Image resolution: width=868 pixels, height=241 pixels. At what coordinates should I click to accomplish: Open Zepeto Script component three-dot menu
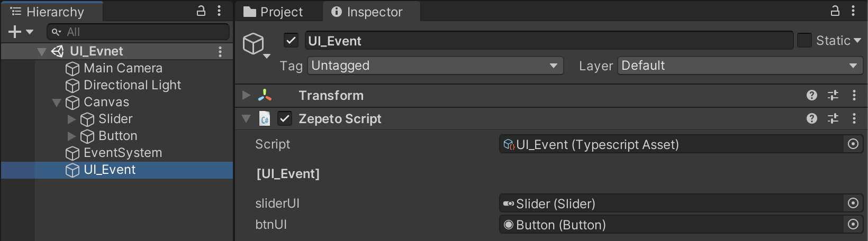[x=854, y=118]
